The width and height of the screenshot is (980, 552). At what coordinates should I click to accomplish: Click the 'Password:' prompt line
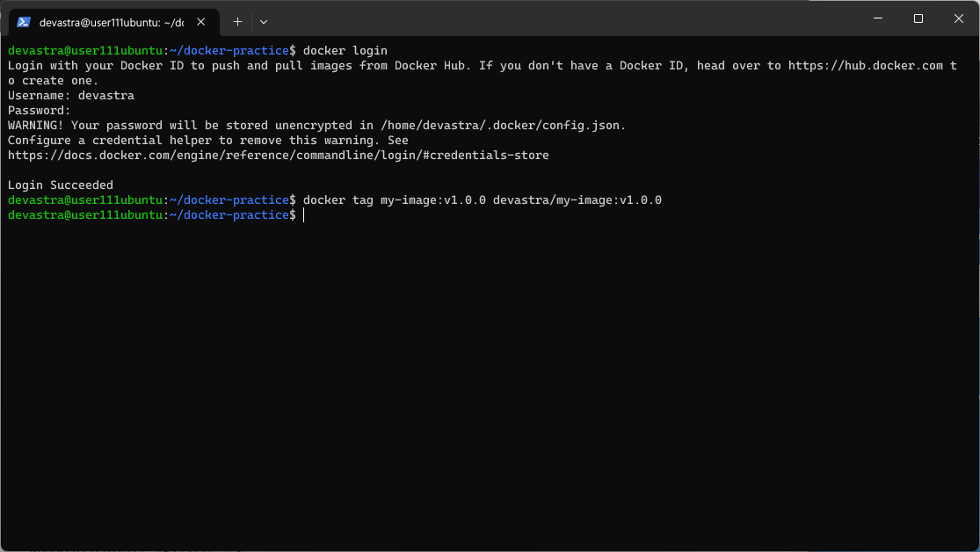click(39, 111)
